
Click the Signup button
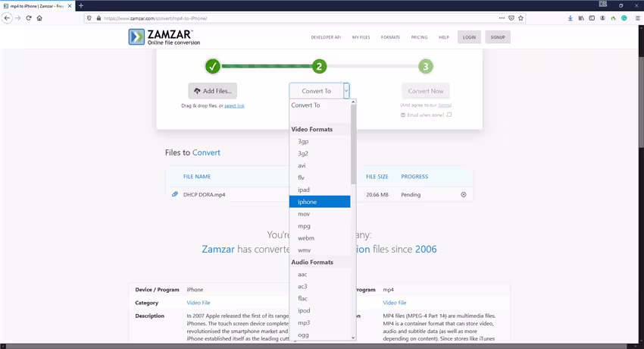coord(498,37)
